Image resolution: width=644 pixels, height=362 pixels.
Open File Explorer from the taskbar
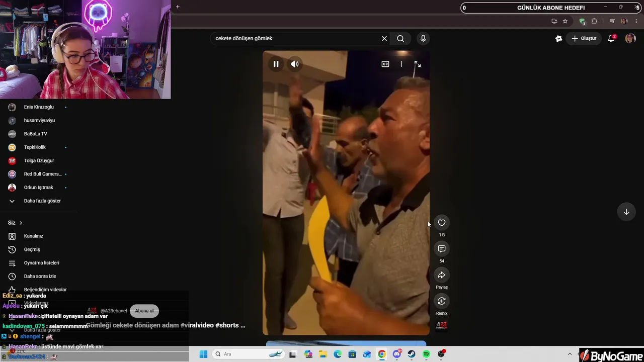click(x=323, y=354)
